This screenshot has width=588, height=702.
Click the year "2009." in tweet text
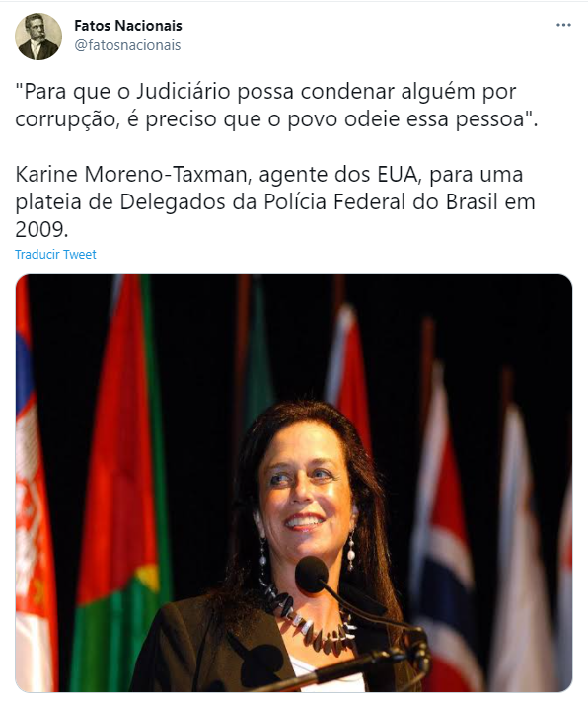pyautogui.click(x=41, y=230)
